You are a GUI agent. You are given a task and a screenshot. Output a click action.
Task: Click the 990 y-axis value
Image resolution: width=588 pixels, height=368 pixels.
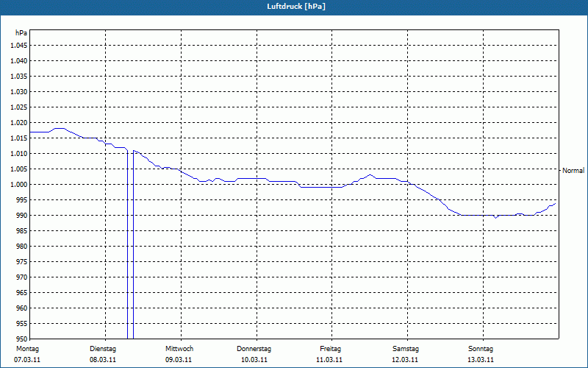tap(22, 216)
